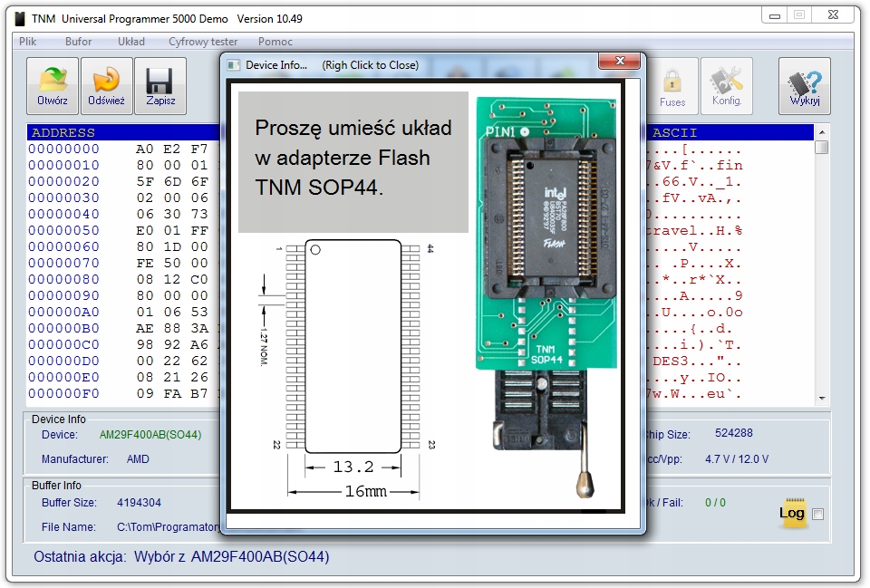
Task: Open the Pomoc menu
Action: (275, 42)
